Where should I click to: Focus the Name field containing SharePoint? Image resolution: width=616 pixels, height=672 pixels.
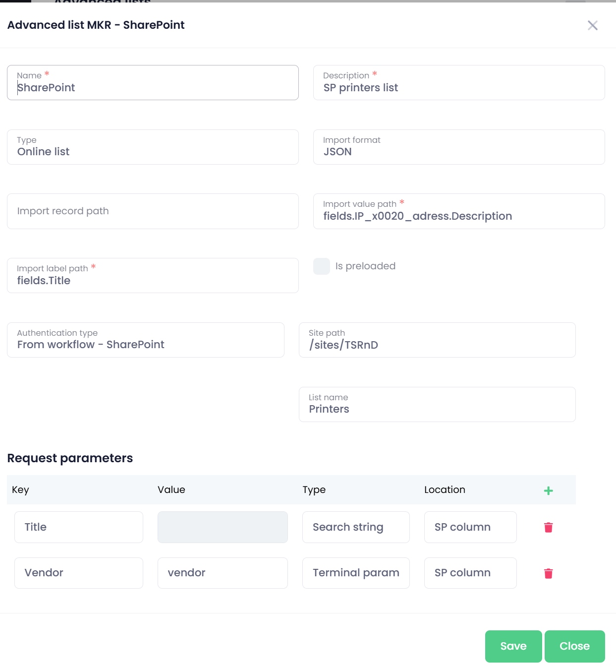(153, 88)
